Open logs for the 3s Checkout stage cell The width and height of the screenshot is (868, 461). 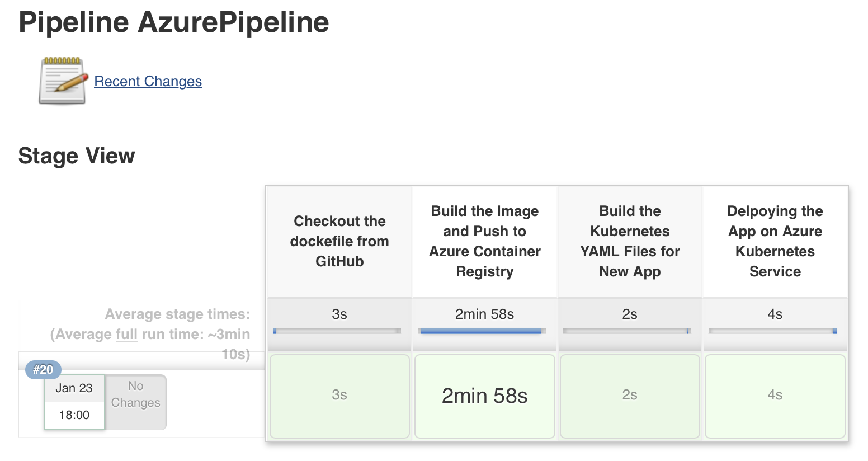[339, 396]
